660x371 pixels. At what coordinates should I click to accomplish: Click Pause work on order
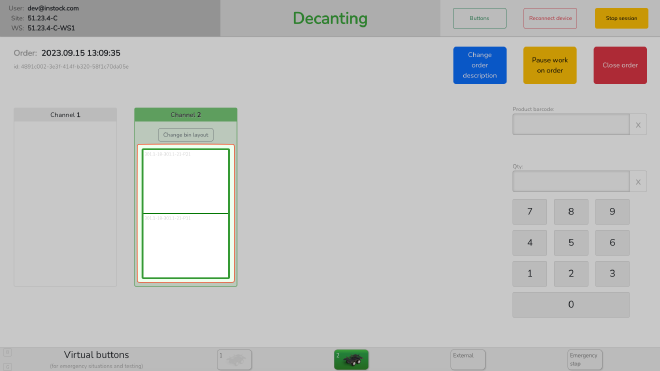pyautogui.click(x=550, y=65)
